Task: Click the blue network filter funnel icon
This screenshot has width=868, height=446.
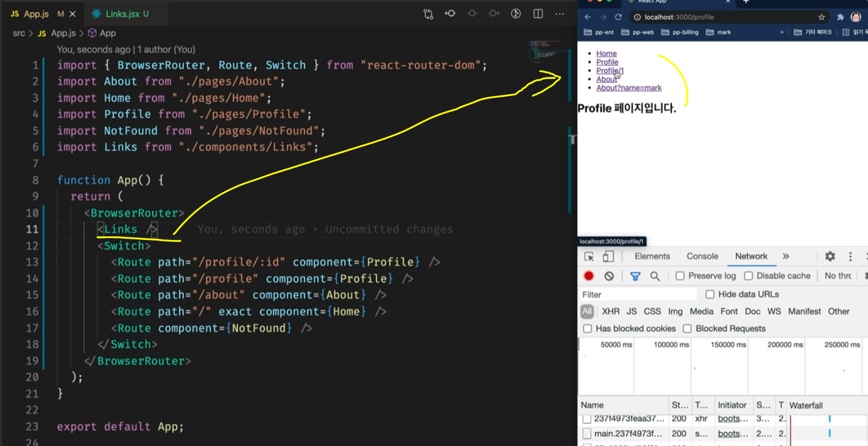Action: pyautogui.click(x=635, y=276)
